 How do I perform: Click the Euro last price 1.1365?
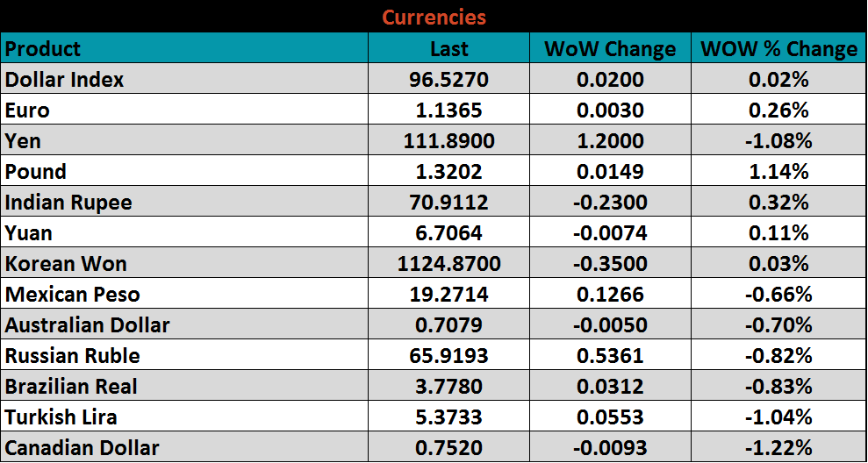pos(448,110)
